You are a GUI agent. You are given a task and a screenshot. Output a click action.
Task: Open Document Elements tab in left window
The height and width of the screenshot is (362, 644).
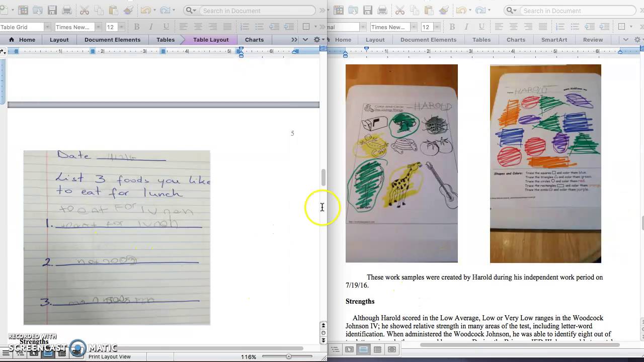click(113, 40)
